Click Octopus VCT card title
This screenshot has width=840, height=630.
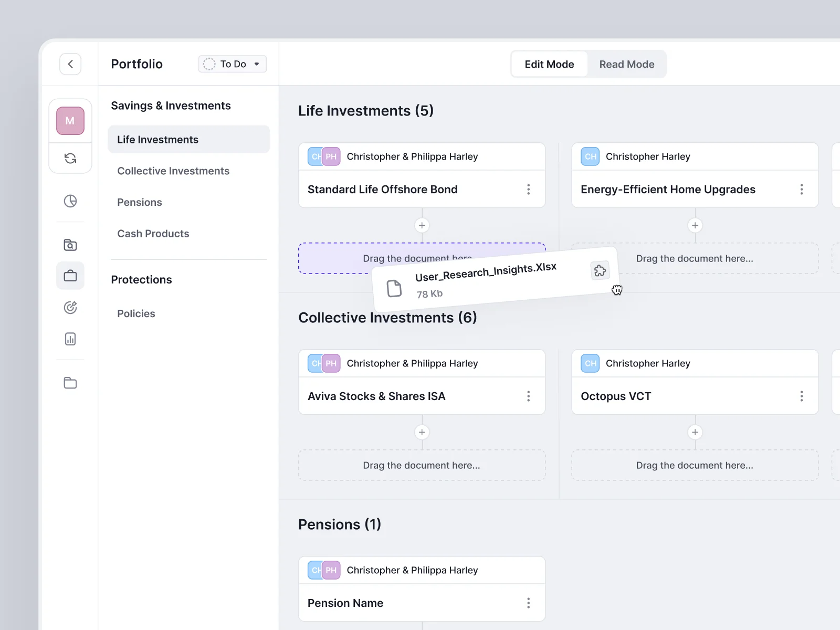616,396
